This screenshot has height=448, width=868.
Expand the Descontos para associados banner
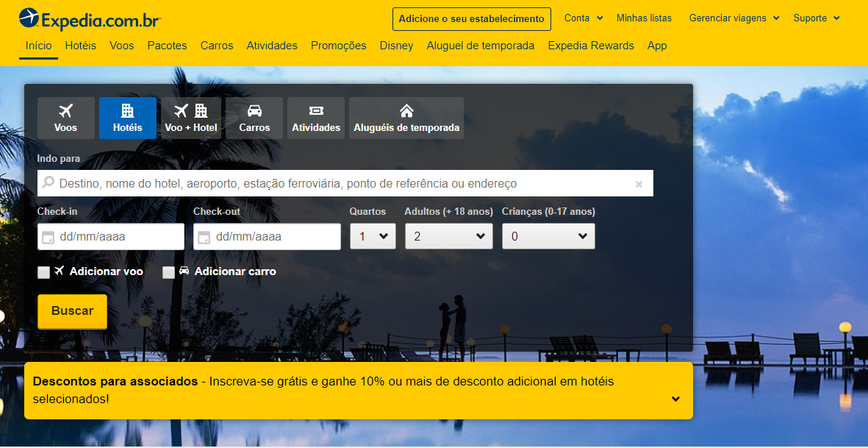tap(675, 399)
